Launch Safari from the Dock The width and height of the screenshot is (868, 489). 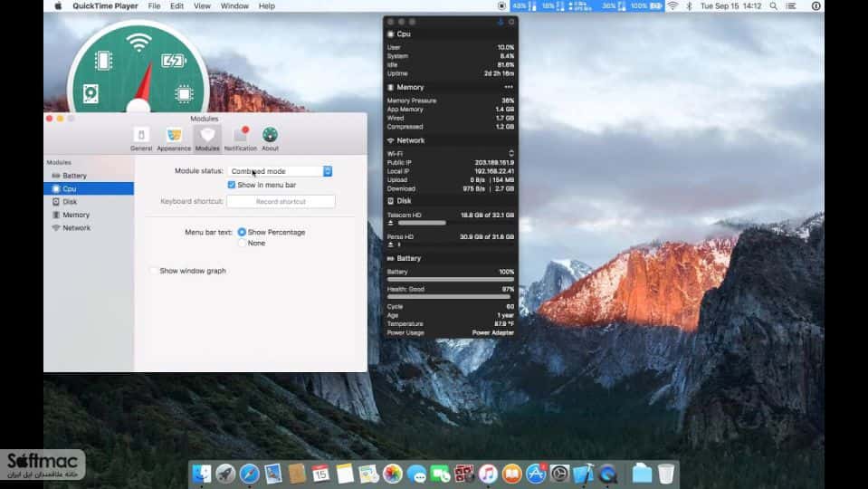(249, 474)
